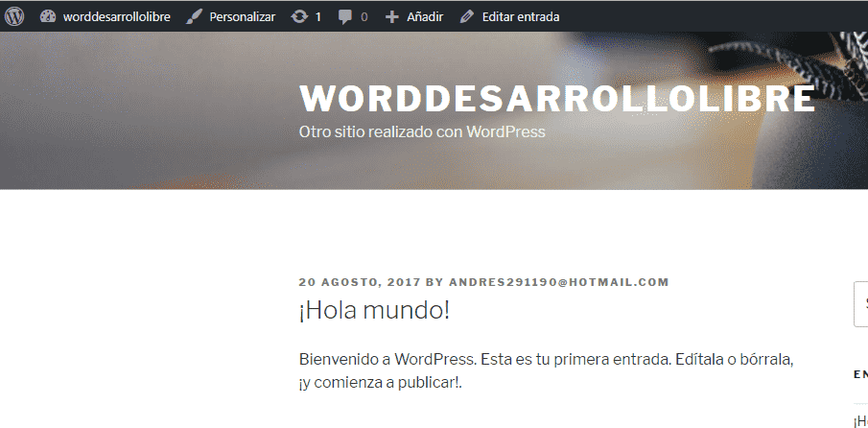This screenshot has width=868, height=428.
Task: Click the WORDDESARROLLOLIBRE site title
Action: 557,99
